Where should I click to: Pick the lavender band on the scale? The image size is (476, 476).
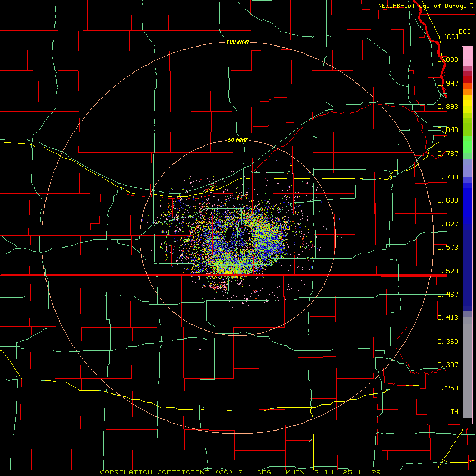467,168
